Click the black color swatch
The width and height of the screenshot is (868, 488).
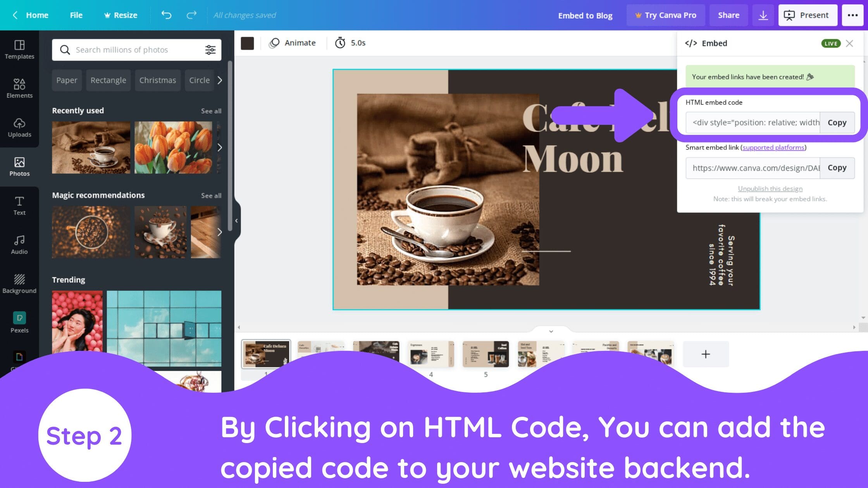249,42
